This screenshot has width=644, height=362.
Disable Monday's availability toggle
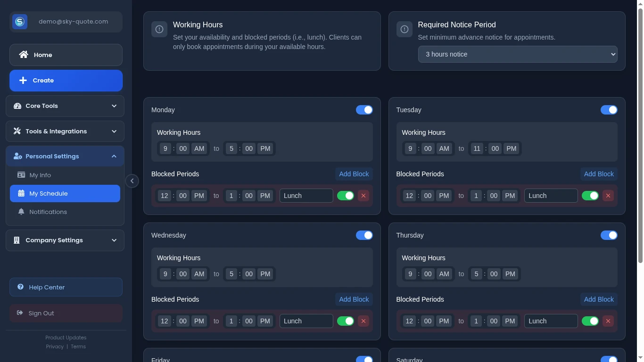(364, 110)
